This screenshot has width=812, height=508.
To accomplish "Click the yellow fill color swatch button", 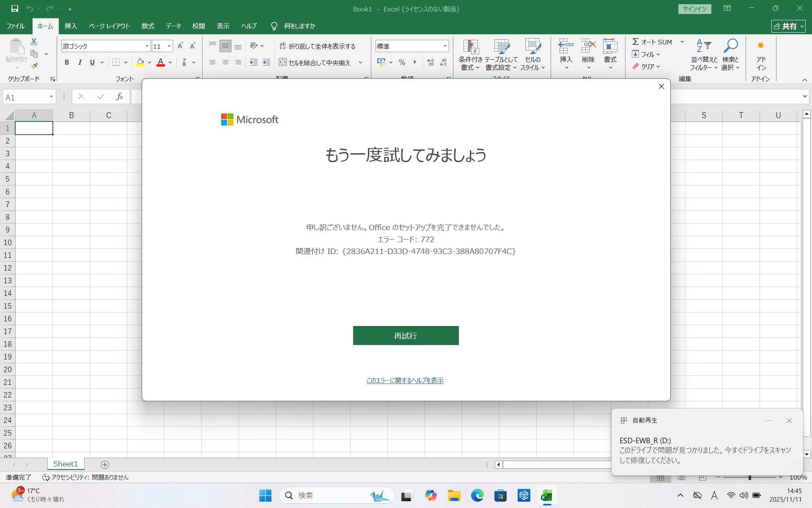I will 140,62.
